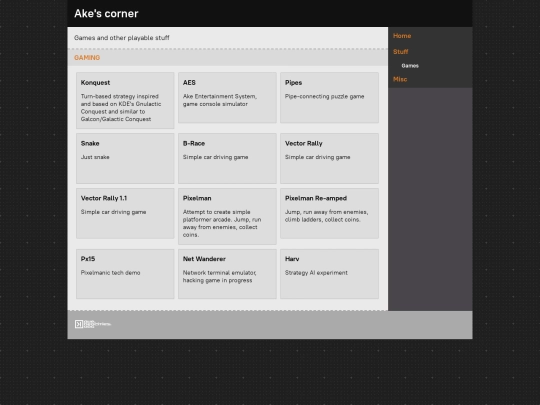
Task: Open the Px15 tech demo card
Action: click(125, 274)
